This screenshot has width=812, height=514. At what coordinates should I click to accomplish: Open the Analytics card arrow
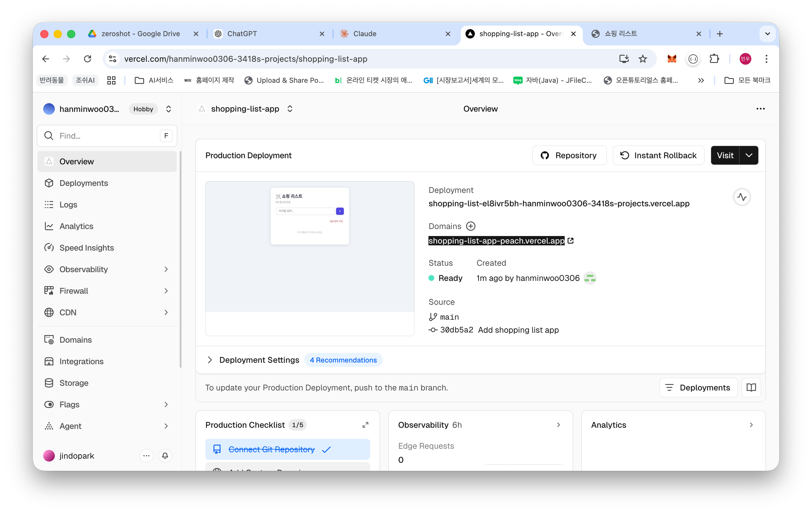click(x=751, y=425)
